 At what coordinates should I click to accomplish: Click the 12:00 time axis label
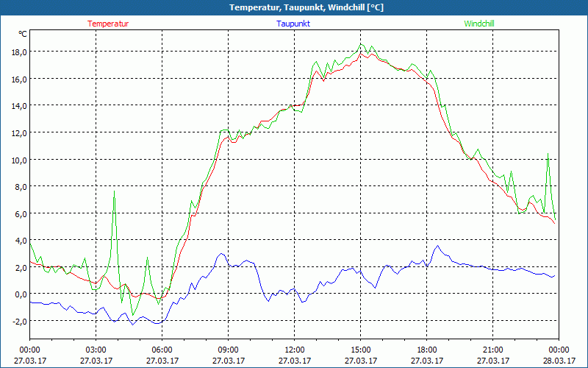coord(295,350)
